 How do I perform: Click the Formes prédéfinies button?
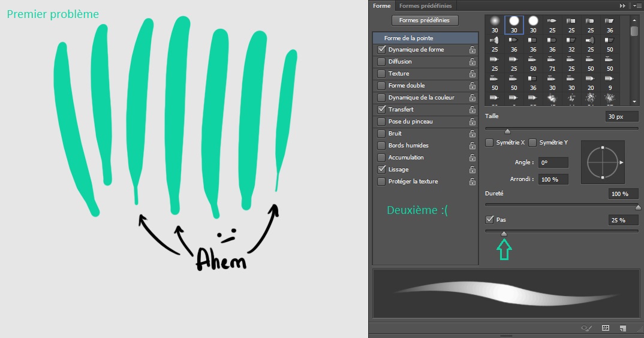[425, 20]
